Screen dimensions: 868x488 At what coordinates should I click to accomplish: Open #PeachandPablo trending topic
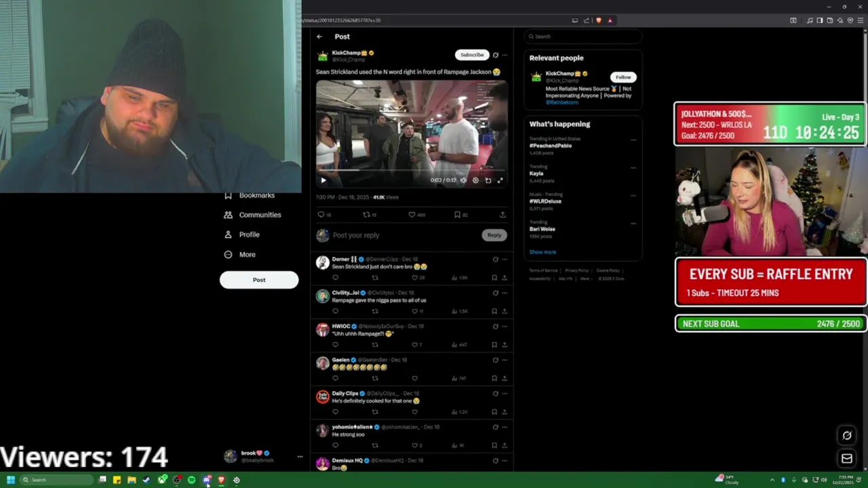[551, 146]
